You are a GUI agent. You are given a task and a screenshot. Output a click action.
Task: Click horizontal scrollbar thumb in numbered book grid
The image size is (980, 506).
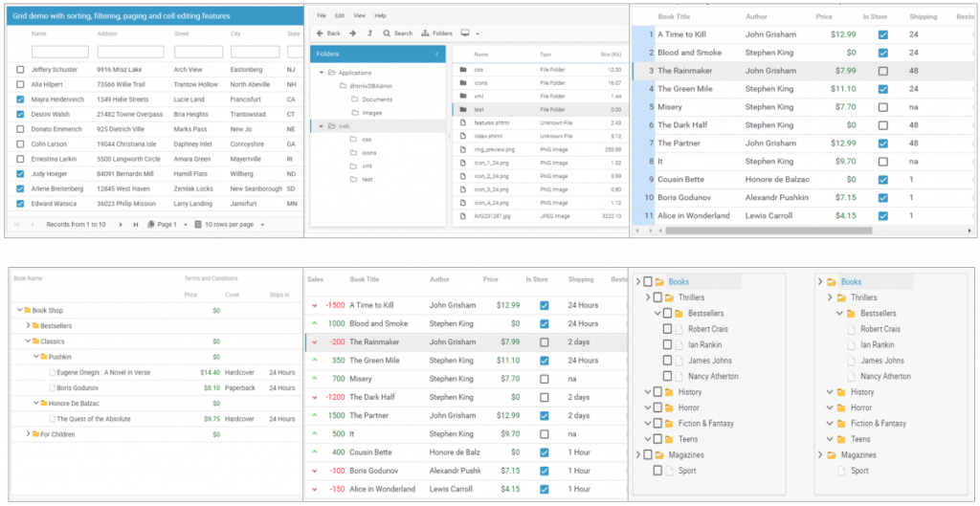(x=768, y=231)
